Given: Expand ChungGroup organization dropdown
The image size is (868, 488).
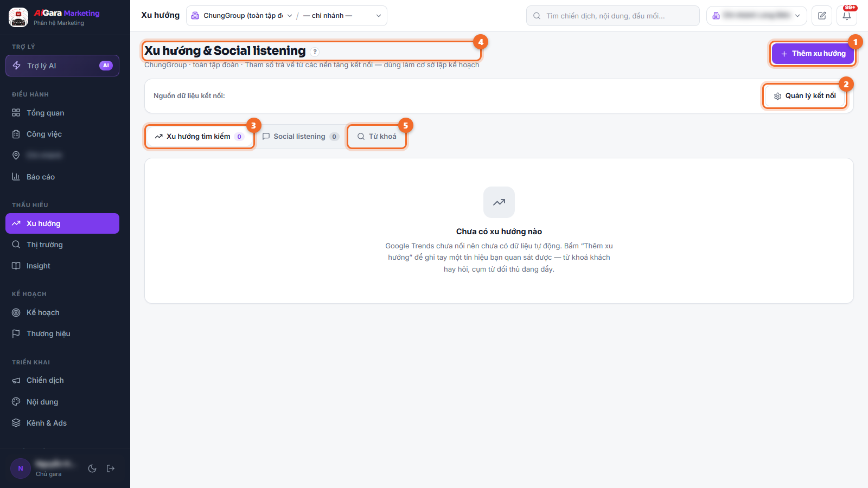Looking at the screenshot, I should [242, 16].
